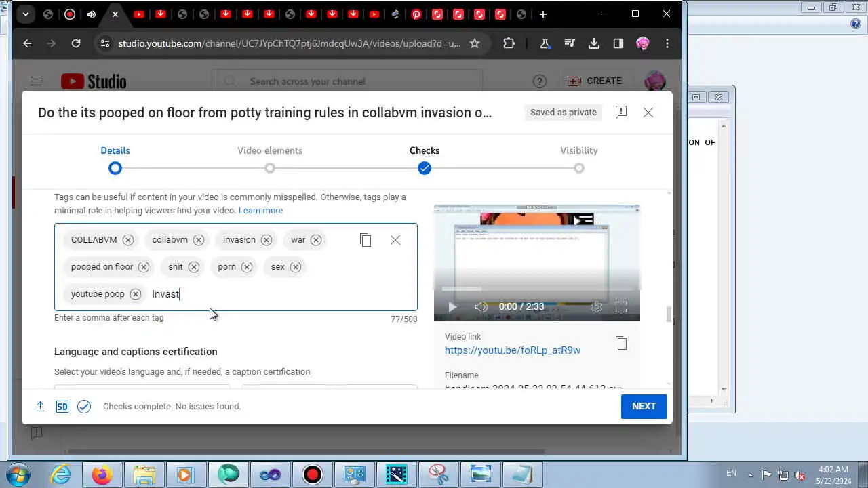Click the upload status arrow icon
This screenshot has height=488, width=868.
click(40, 407)
